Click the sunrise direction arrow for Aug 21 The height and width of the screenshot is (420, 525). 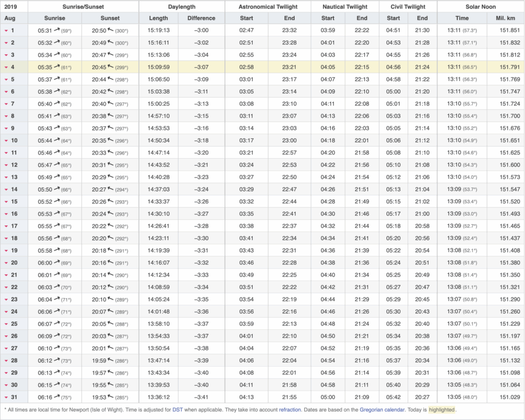coord(56,275)
